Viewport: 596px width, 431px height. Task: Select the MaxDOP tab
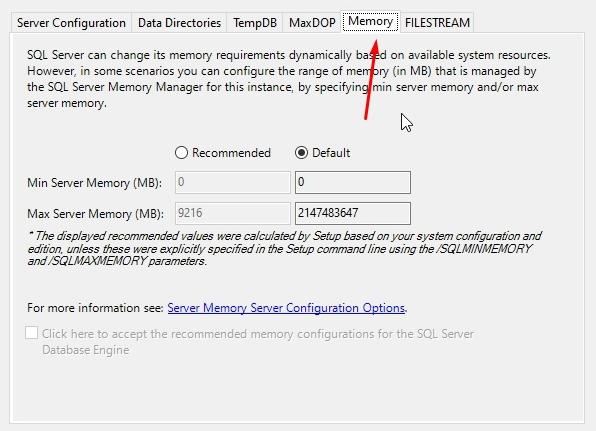click(x=312, y=23)
